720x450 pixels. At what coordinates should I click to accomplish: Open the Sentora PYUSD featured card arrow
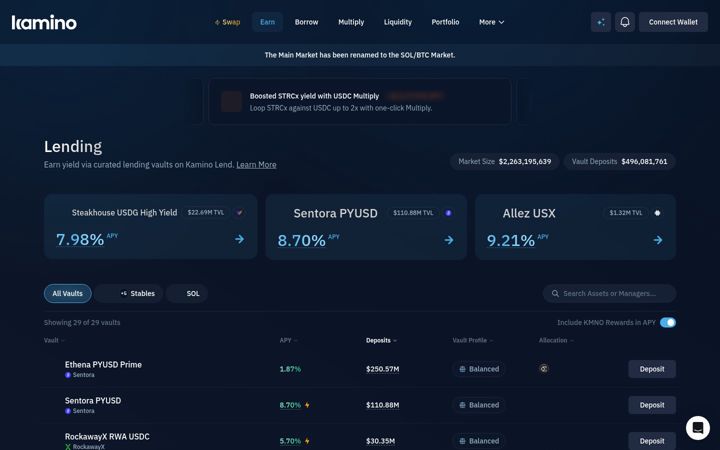[x=449, y=240]
